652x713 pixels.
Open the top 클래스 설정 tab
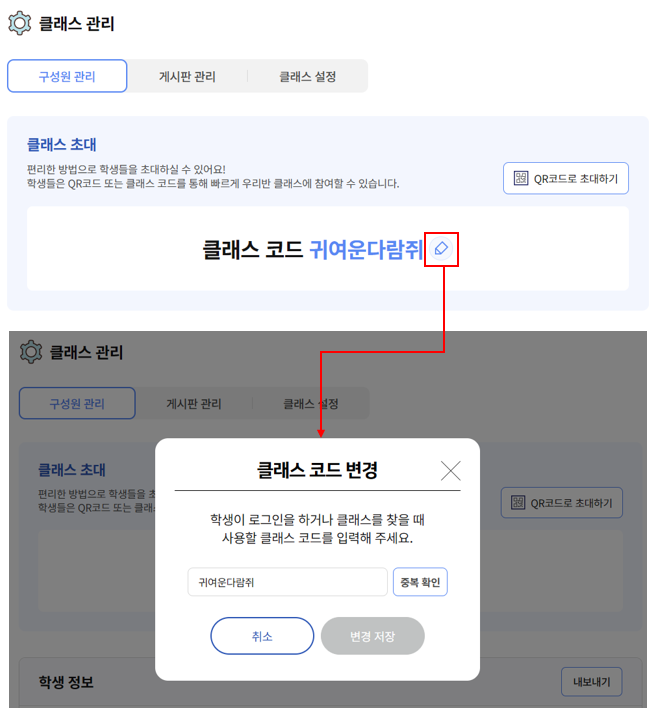coord(308,76)
